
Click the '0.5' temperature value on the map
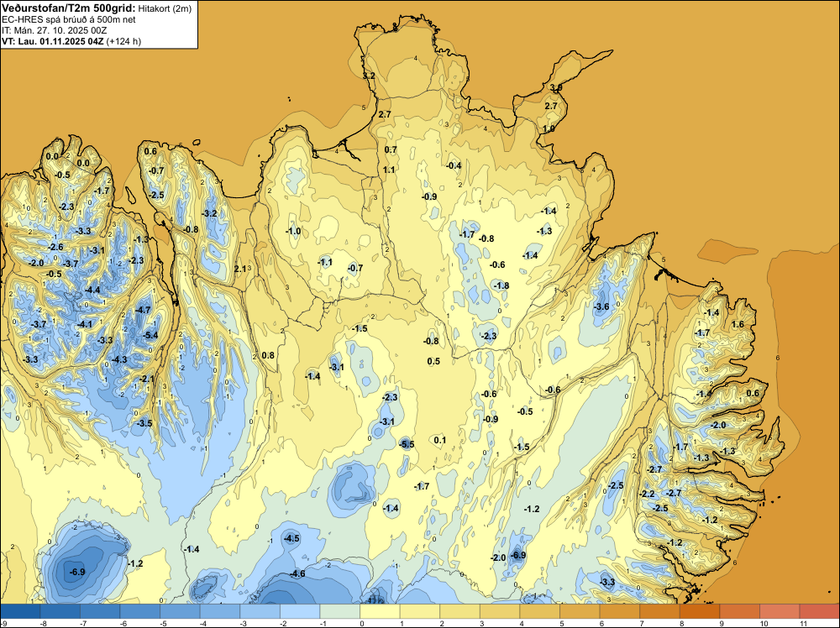[433, 361]
